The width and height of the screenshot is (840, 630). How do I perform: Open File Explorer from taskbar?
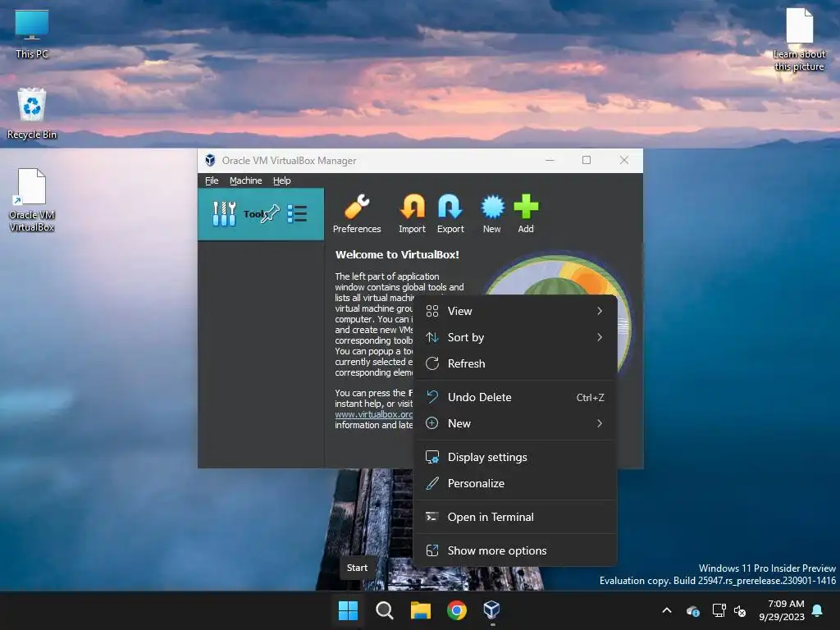click(x=421, y=610)
